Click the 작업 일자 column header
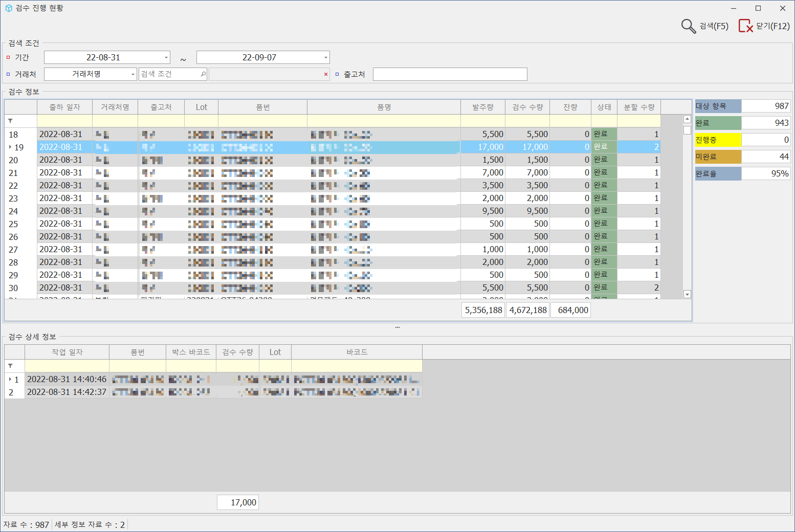The height and width of the screenshot is (532, 795). click(67, 352)
